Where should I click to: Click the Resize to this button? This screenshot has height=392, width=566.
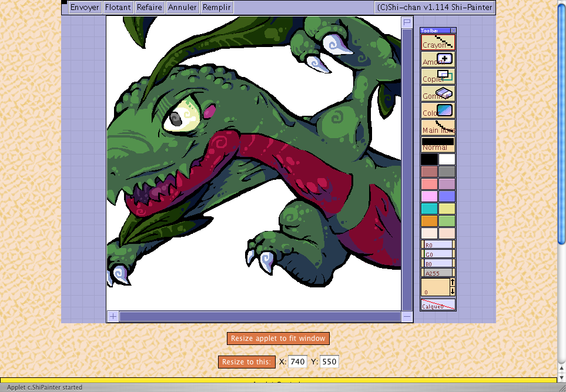click(x=246, y=361)
